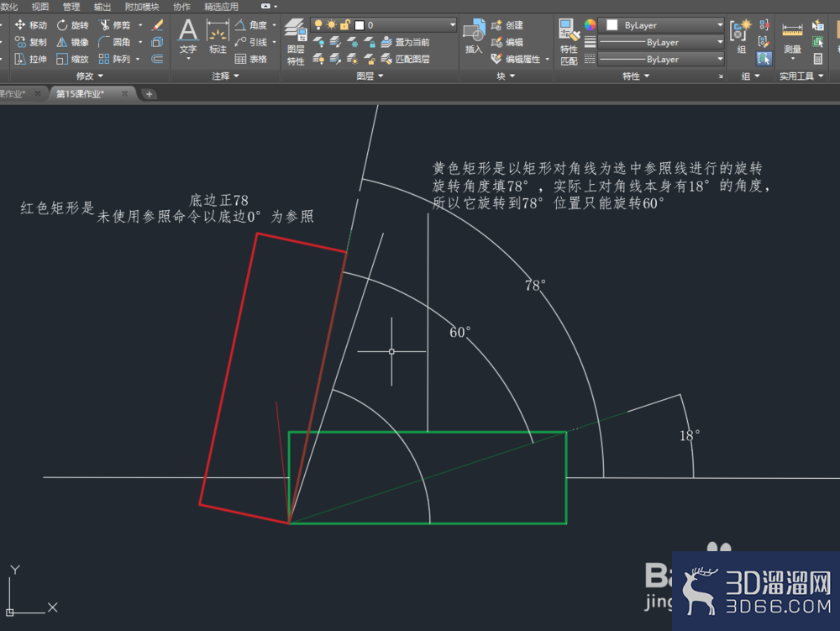Viewport: 840px width, 631px height.
Task: Open the 协作 (Collaborate) ribbon tab
Action: coord(182,7)
